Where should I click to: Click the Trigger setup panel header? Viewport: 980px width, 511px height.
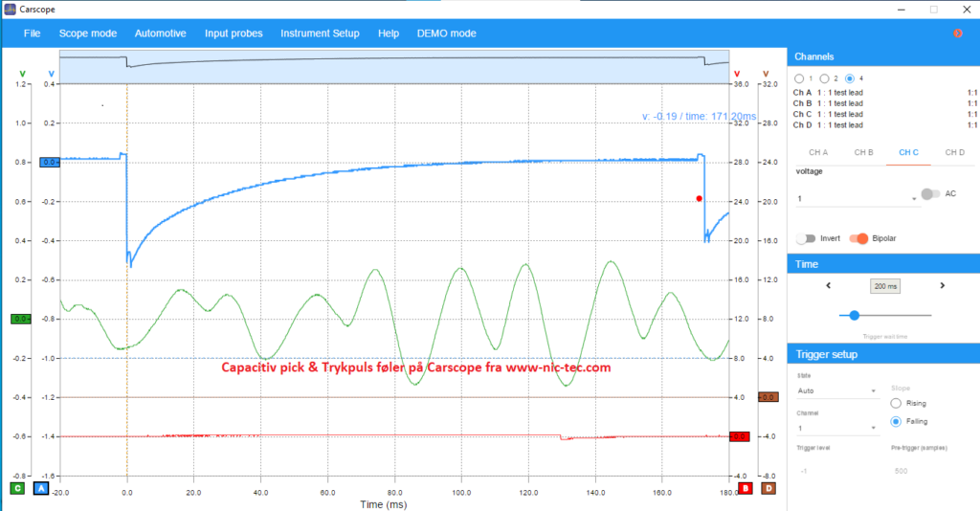tap(883, 354)
